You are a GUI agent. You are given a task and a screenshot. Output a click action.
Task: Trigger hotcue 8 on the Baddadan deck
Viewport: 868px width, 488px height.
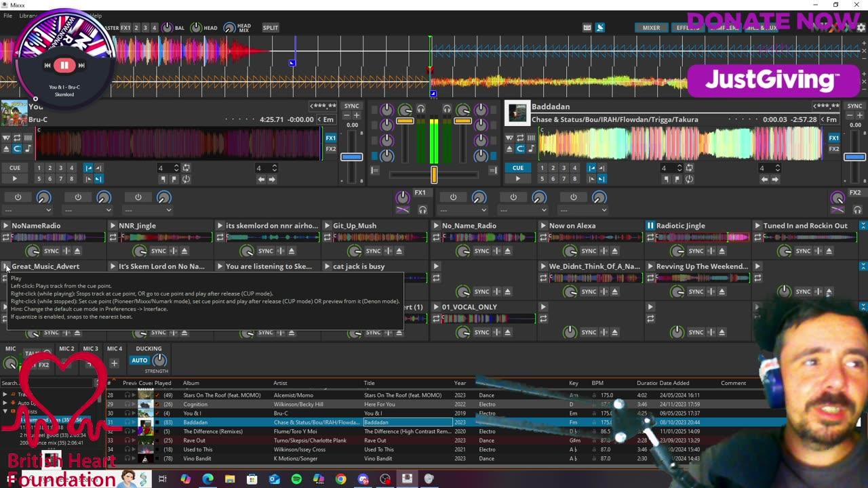(x=574, y=179)
